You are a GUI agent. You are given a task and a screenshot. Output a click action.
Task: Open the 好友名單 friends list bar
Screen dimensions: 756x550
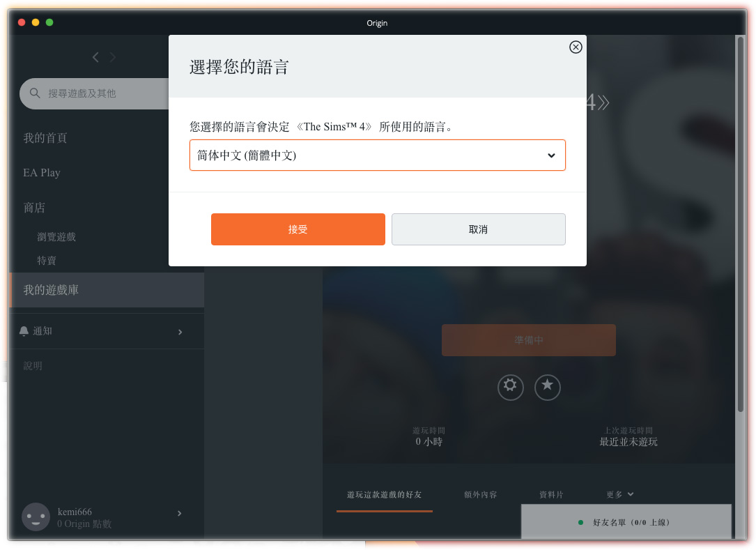pyautogui.click(x=626, y=521)
